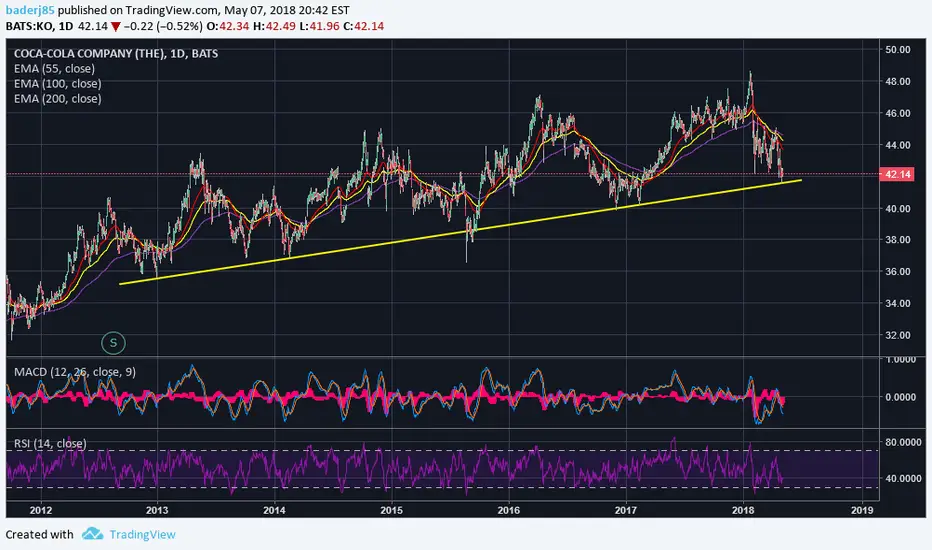Click the 2017 time axis label

(x=626, y=510)
